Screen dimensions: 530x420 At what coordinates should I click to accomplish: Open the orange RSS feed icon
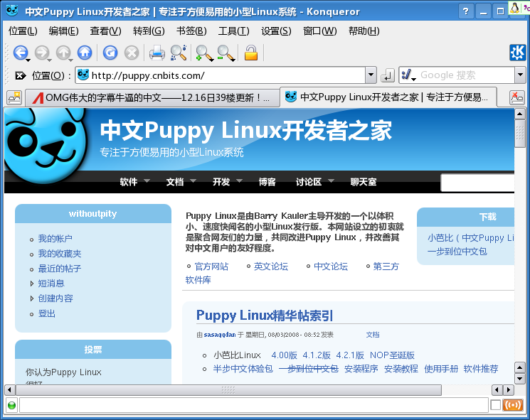tap(512, 405)
